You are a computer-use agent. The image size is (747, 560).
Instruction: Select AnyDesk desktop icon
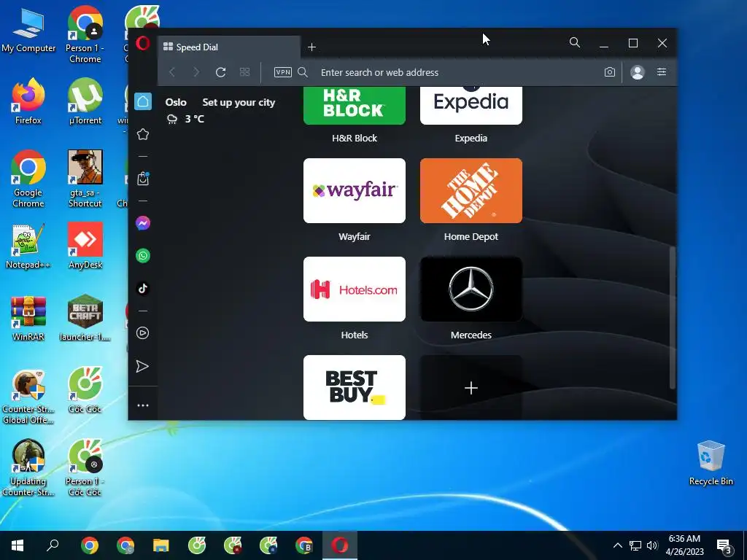85,246
